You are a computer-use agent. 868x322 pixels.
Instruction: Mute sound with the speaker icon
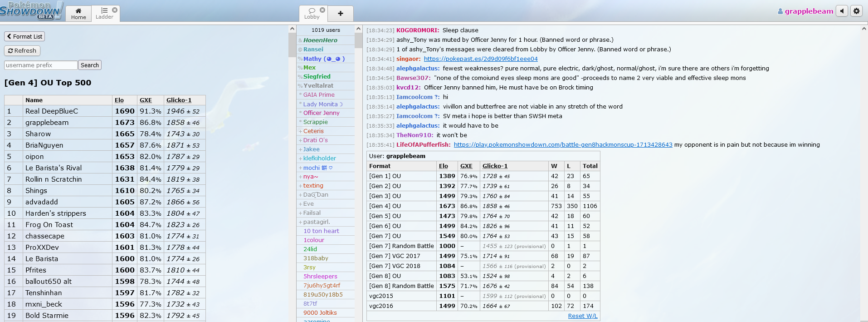(842, 11)
